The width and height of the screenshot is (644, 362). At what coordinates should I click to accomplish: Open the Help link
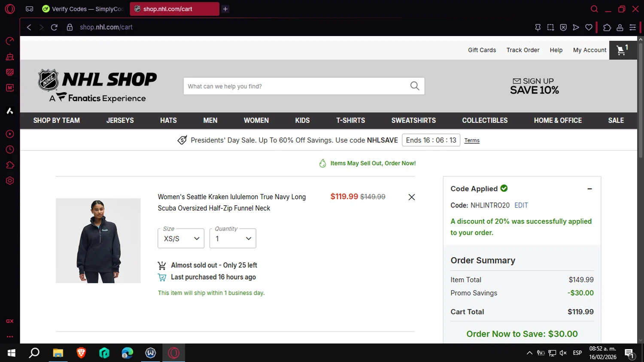tap(556, 50)
